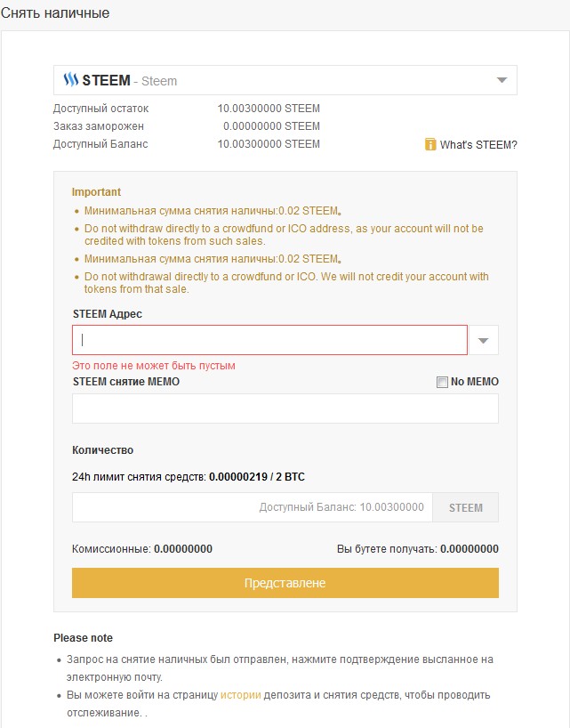Click the Вы бутете получать amount value
Viewport: 570px width, 728px height.
tap(470, 549)
